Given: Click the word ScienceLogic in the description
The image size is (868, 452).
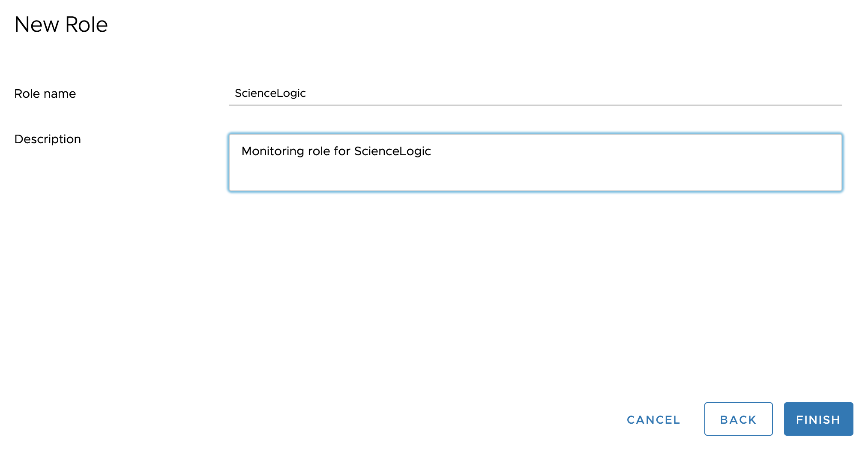Looking at the screenshot, I should 392,151.
